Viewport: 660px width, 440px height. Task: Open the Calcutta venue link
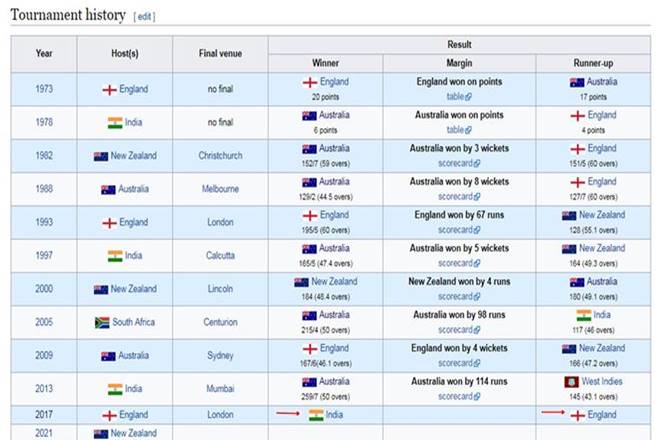[x=220, y=255]
